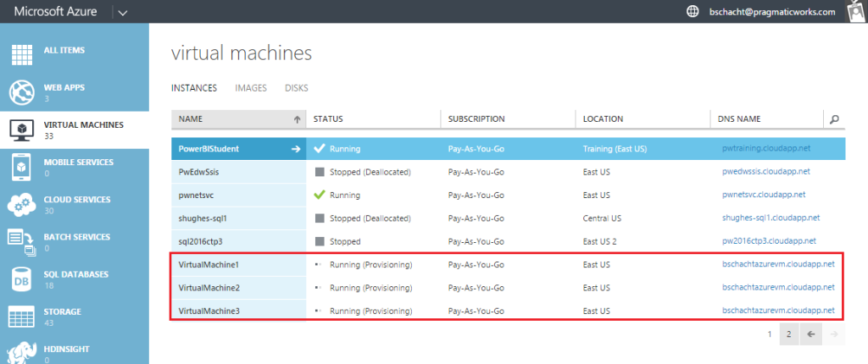Select the VirtualMachine2 row
868x364 pixels.
[x=209, y=288]
